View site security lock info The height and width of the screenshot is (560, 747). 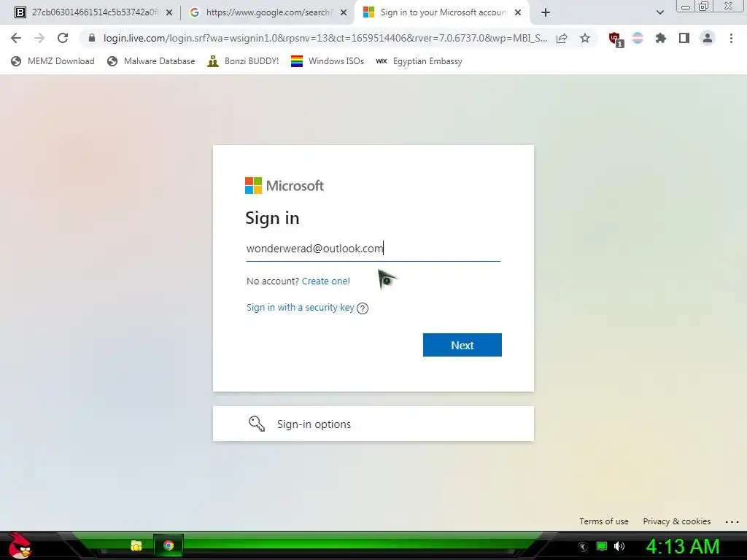point(92,38)
